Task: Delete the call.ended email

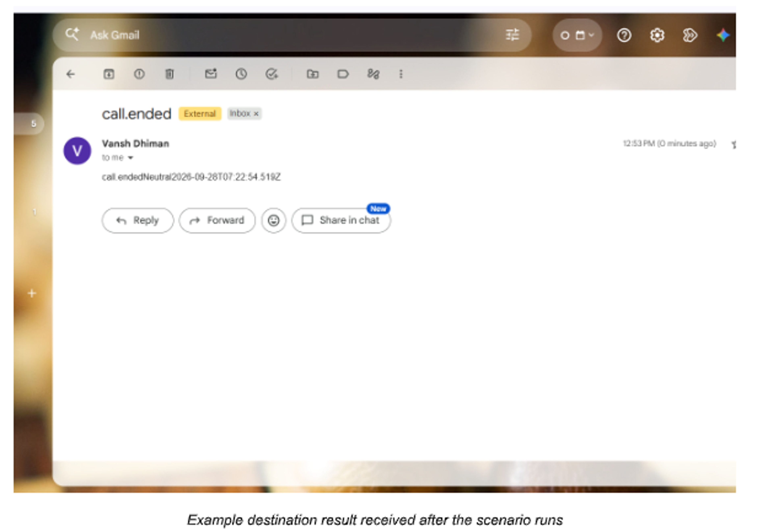Action: coord(170,74)
